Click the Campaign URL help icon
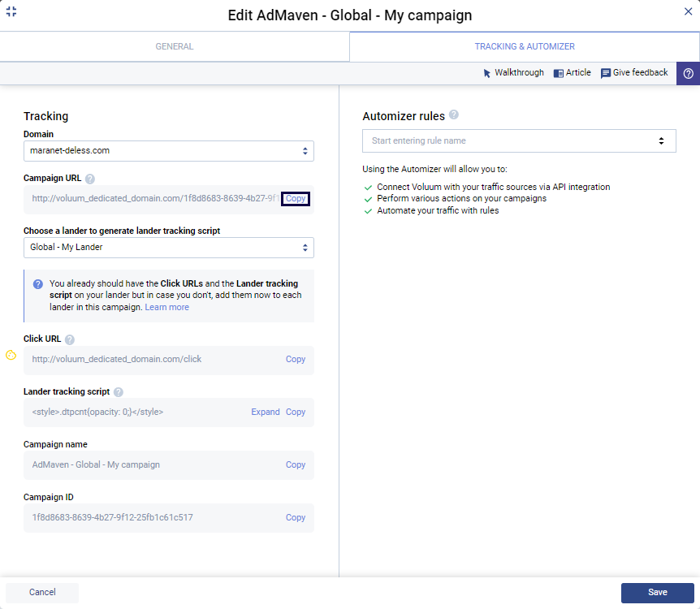The height and width of the screenshot is (609, 700). click(x=90, y=179)
